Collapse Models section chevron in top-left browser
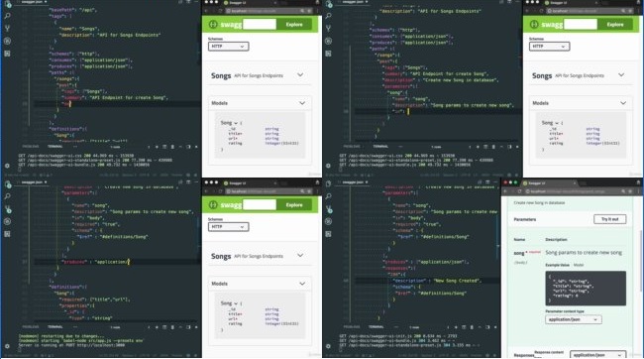This screenshot has height=359, width=644. click(302, 103)
